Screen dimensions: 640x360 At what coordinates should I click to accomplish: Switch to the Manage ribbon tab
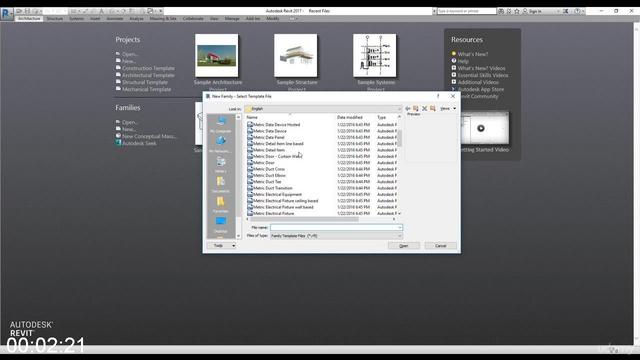click(232, 19)
